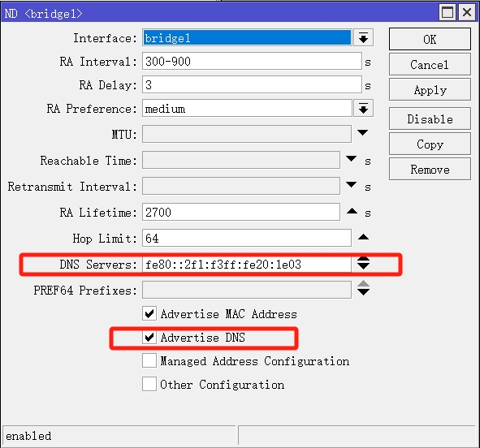This screenshot has height=448, width=480.
Task: Enable Managed Address Configuration
Action: [x=149, y=360]
